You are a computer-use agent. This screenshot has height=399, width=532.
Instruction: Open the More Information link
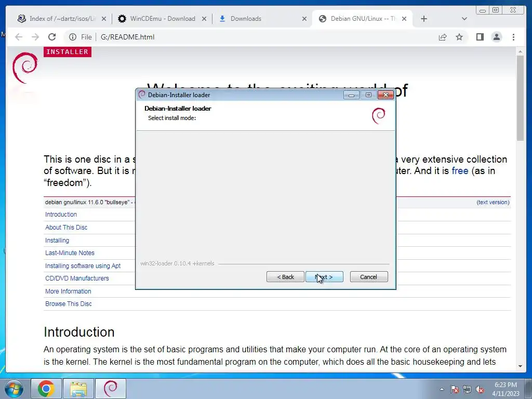pyautogui.click(x=68, y=291)
